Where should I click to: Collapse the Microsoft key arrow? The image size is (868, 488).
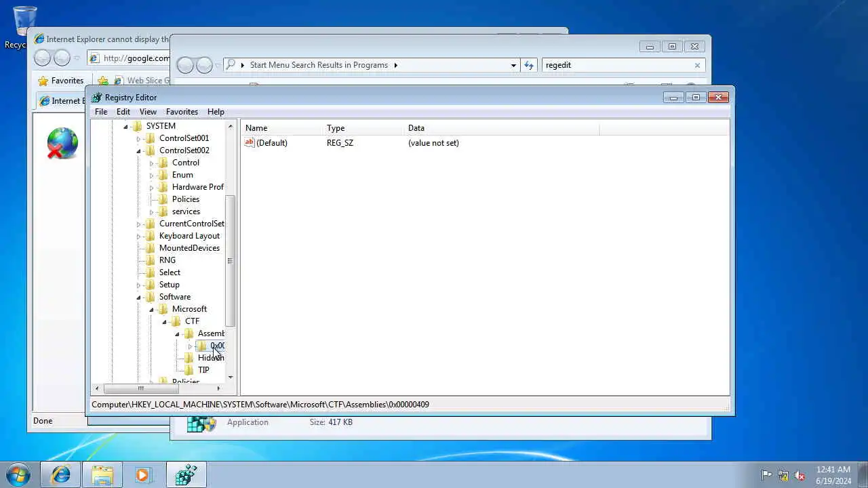151,310
